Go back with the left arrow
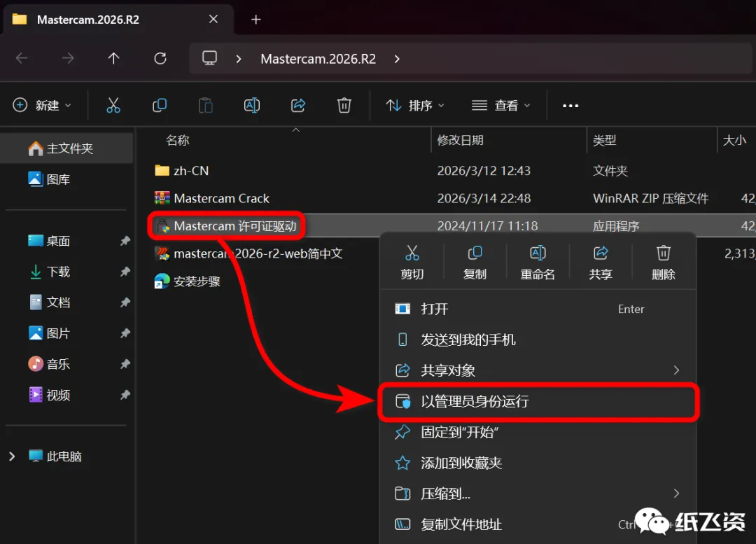 pyautogui.click(x=22, y=58)
